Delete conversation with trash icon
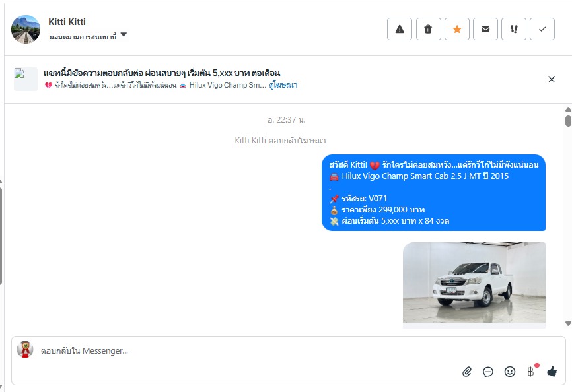 coord(428,29)
